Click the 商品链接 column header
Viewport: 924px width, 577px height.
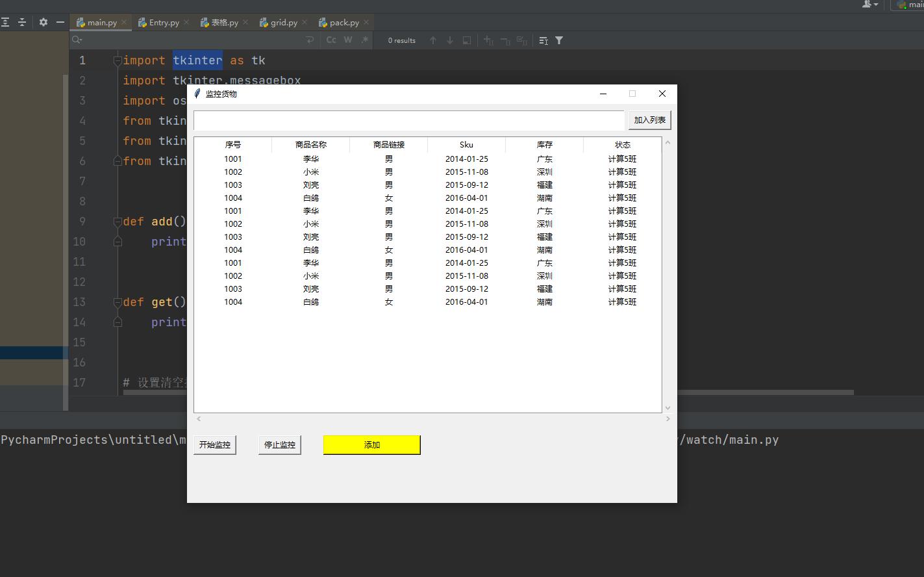coord(389,145)
